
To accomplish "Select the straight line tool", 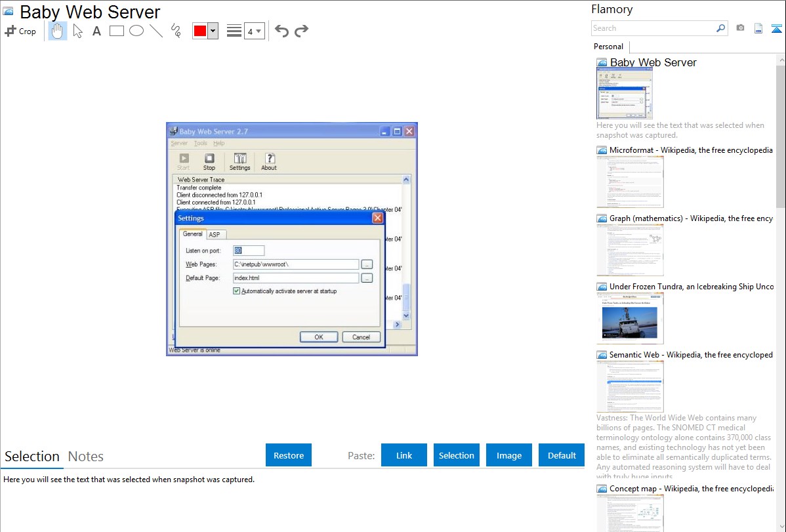I will pos(156,31).
